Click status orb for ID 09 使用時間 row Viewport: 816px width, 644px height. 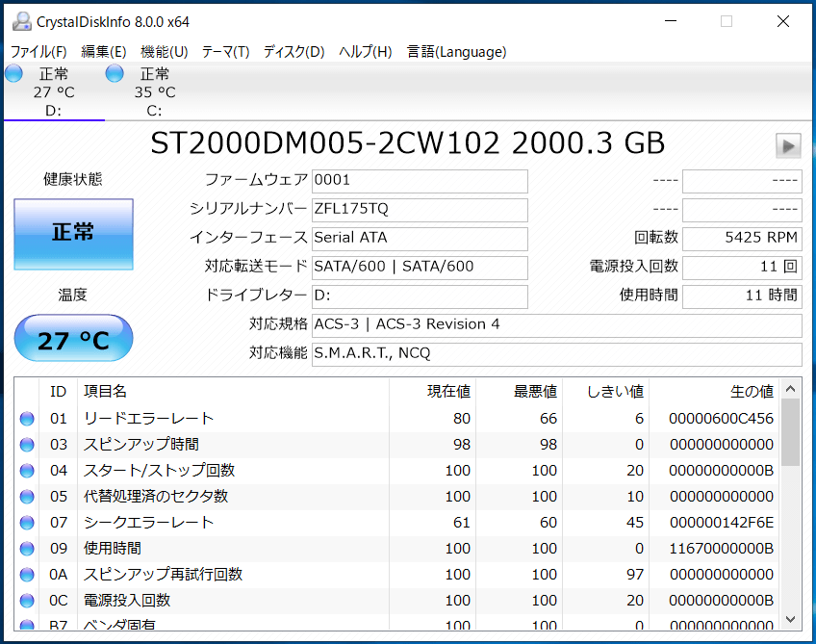[27, 549]
